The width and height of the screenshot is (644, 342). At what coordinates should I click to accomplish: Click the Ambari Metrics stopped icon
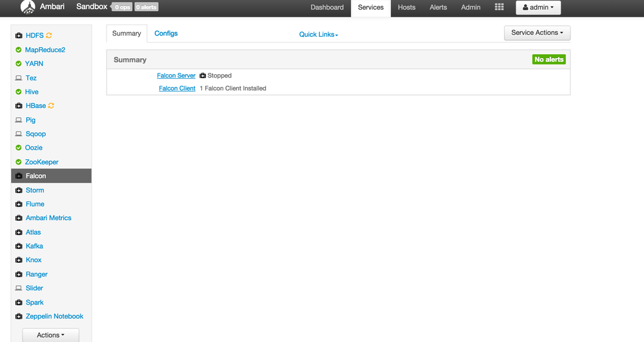[x=19, y=218]
